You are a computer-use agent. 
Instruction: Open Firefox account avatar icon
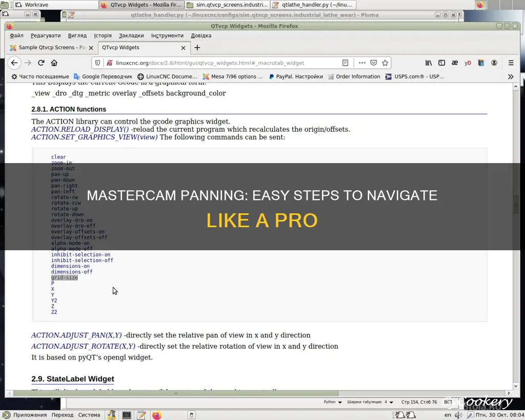494,63
